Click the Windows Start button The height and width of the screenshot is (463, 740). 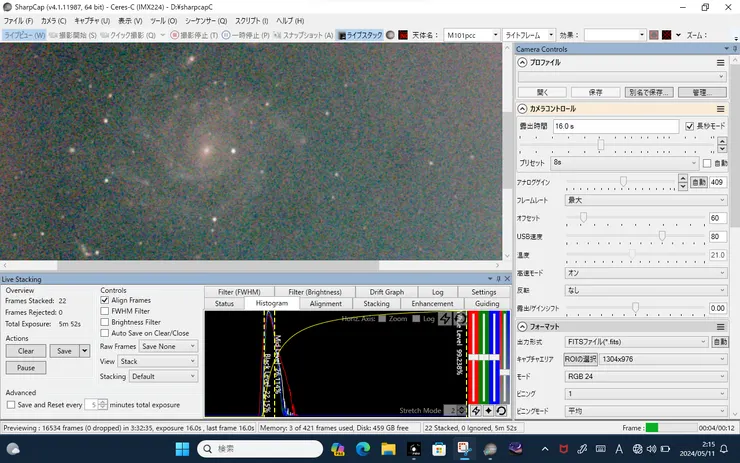point(182,449)
